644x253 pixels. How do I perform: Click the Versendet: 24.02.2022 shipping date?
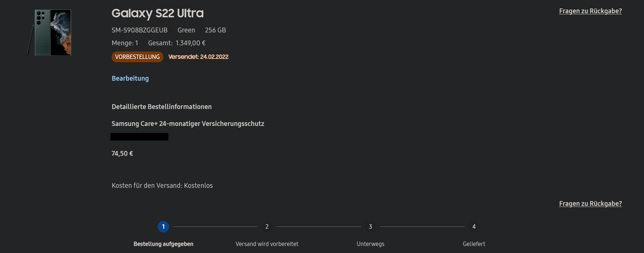(198, 57)
